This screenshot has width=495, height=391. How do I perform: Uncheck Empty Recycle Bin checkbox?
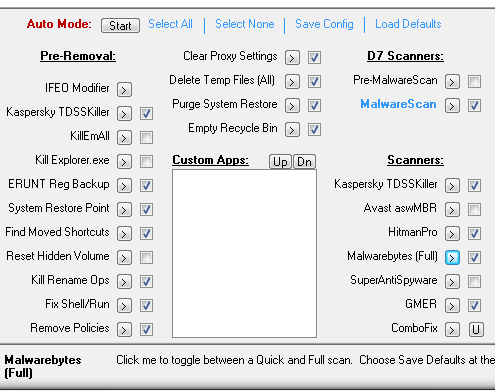[x=314, y=130]
